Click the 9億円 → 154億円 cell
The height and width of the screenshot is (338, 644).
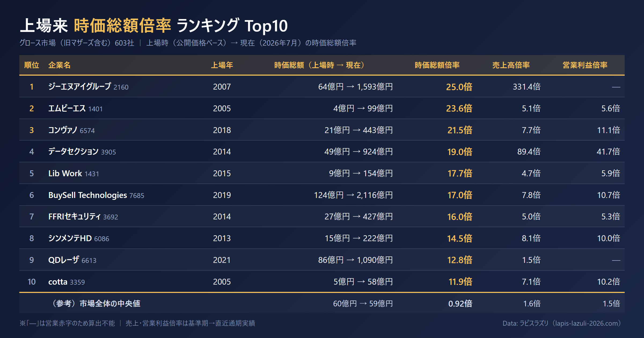coord(361,173)
